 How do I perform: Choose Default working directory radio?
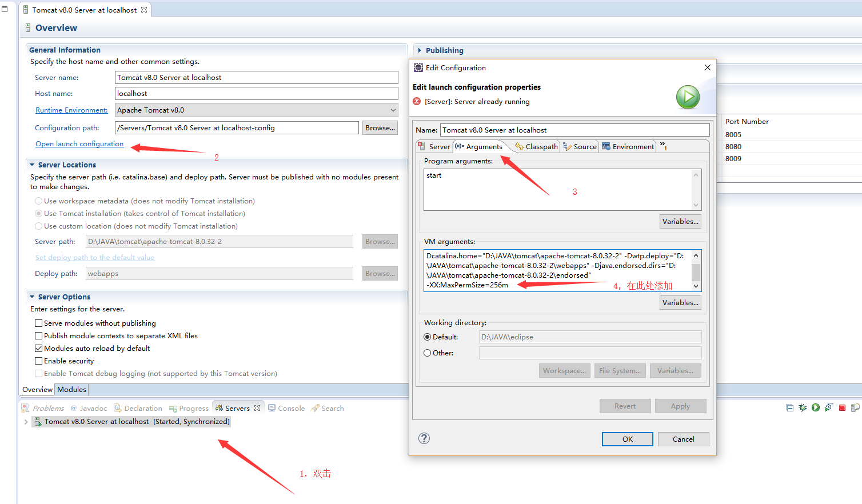click(x=427, y=337)
